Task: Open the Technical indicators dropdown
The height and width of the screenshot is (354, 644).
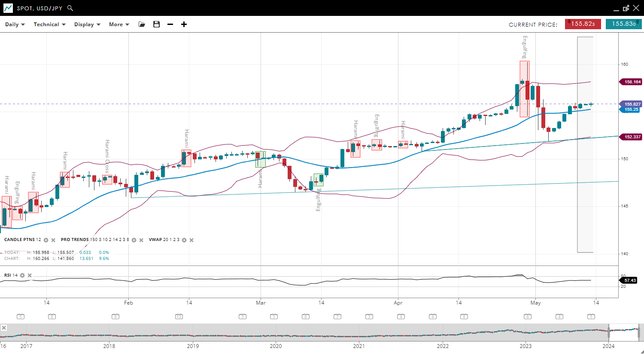Action: point(49,24)
